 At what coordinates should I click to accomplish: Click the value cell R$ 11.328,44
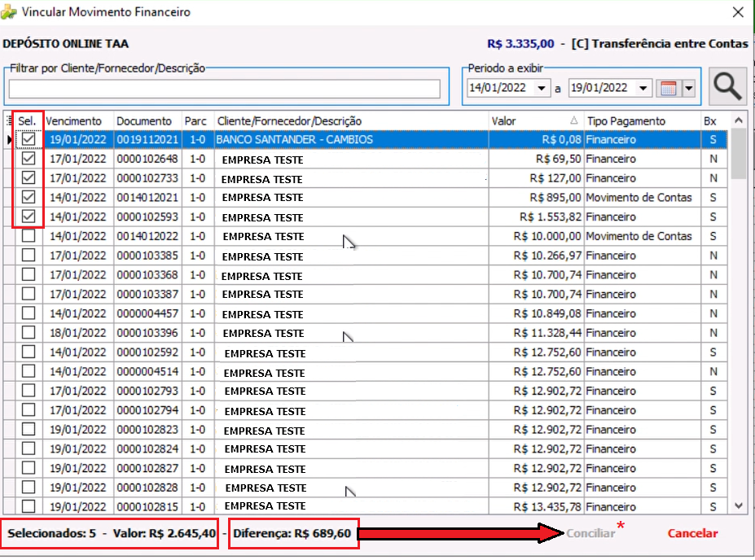coord(536,333)
